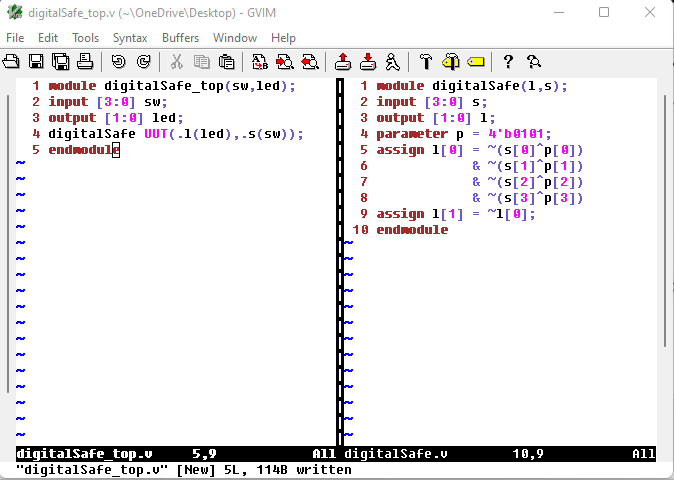Click the Open file toolbar icon
674x480 pixels.
pos(12,62)
